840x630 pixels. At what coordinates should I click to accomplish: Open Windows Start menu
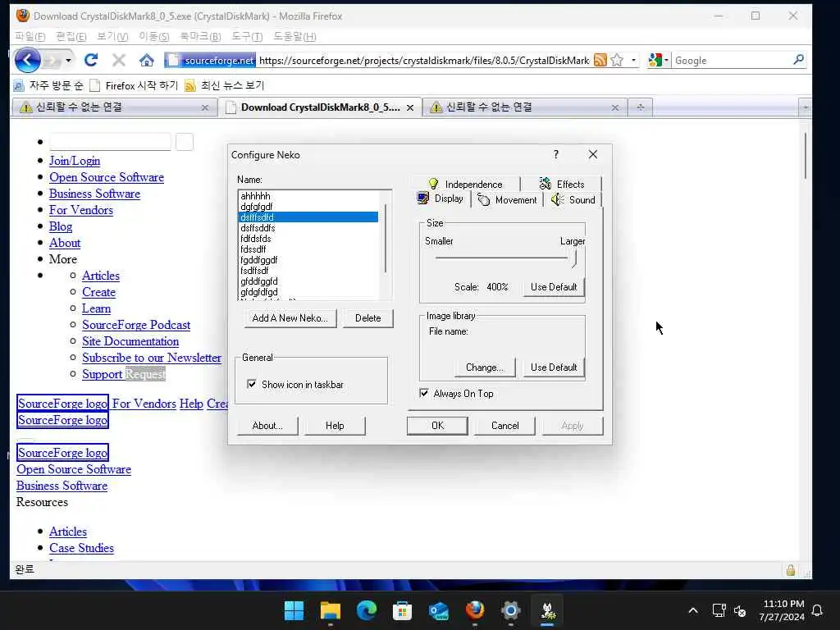(x=294, y=610)
